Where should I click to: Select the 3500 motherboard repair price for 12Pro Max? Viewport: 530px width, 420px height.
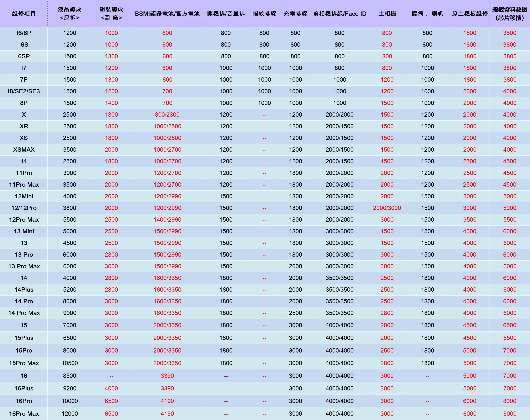point(470,220)
